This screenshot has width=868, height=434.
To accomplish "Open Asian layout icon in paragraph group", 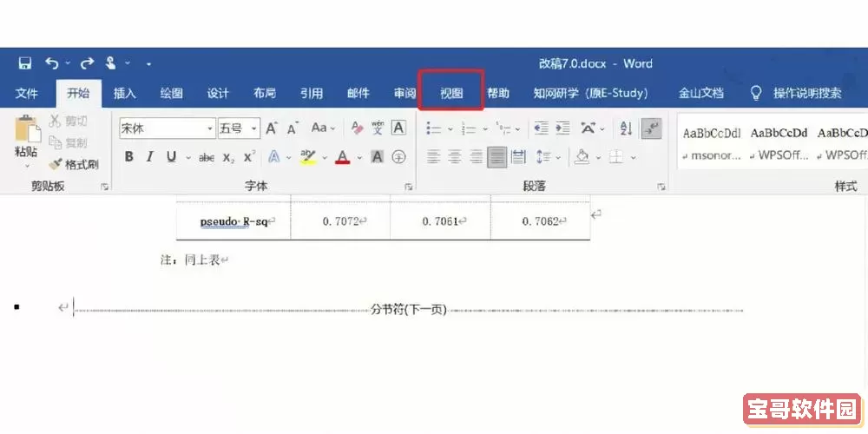I will (x=588, y=128).
